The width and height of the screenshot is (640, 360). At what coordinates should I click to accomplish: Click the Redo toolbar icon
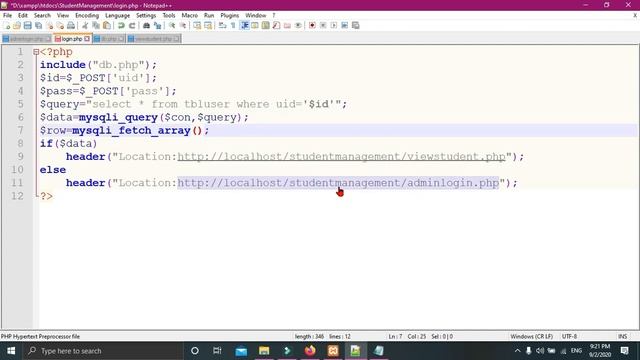coord(132,26)
